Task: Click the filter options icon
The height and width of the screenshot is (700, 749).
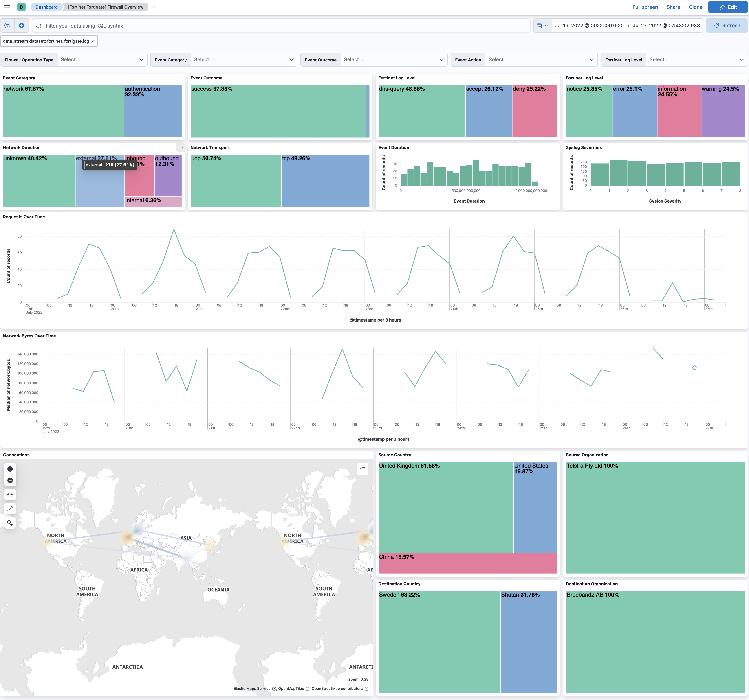Action: point(7,26)
